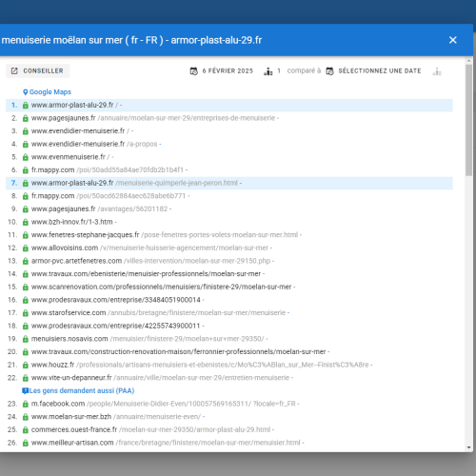Click the calendar icon before SÉLECTIONNEZ UNE DATE

[x=329, y=71]
